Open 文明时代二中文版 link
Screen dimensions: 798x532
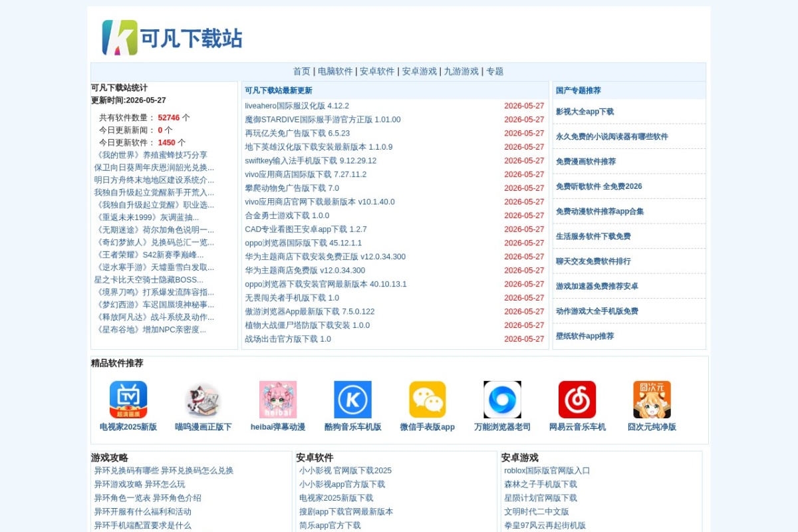click(x=537, y=512)
